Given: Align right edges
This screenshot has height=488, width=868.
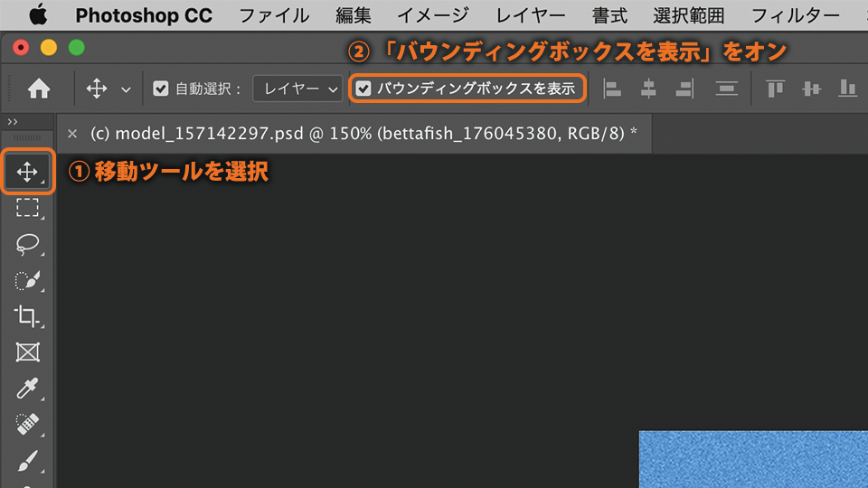Looking at the screenshot, I should point(684,89).
